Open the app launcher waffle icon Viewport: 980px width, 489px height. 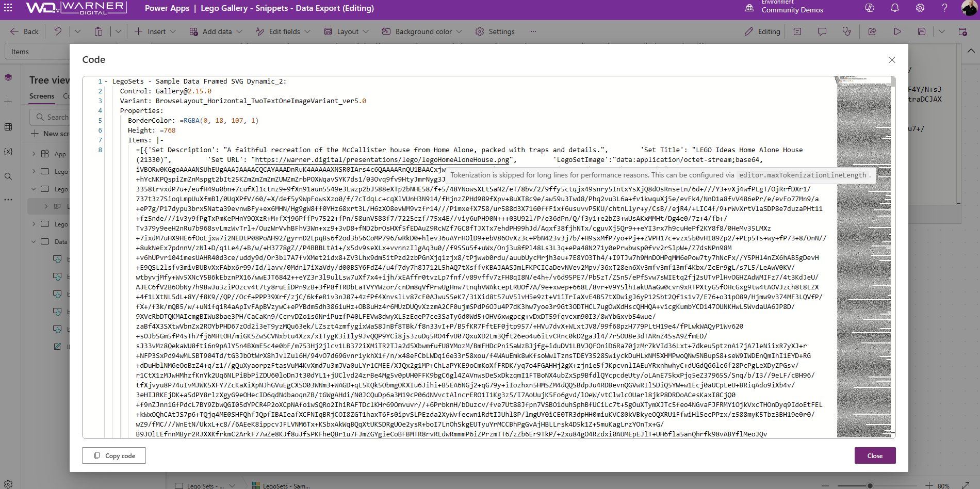8,8
